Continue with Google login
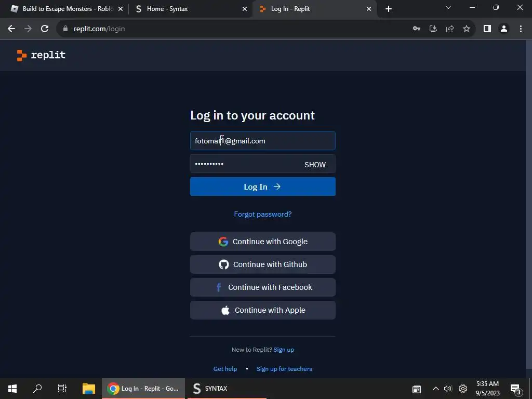Screen dimensions: 532x399 pyautogui.click(x=262, y=242)
